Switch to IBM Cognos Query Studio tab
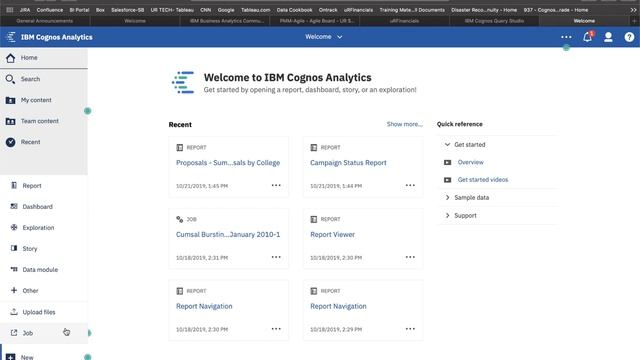The width and height of the screenshot is (640, 360). (x=494, y=21)
